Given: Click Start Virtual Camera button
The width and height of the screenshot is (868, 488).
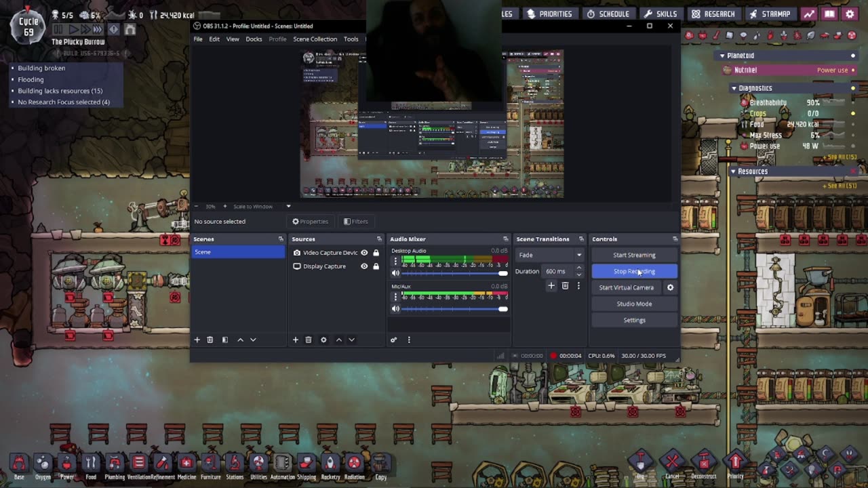Looking at the screenshot, I should pos(627,287).
